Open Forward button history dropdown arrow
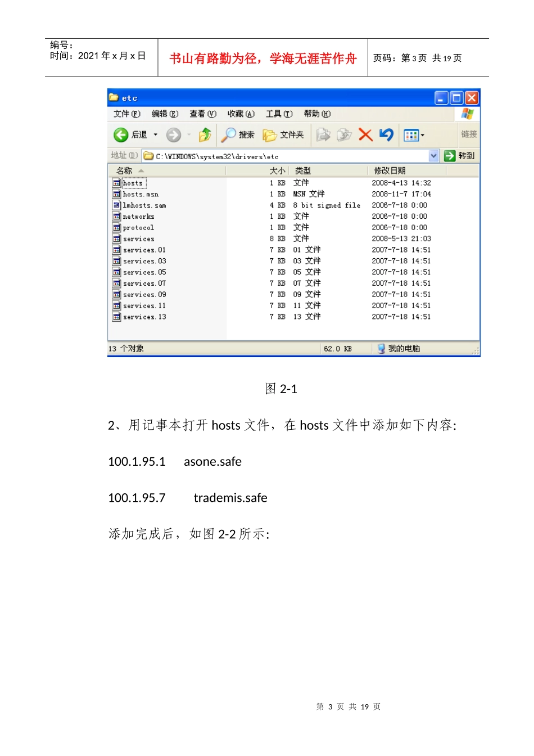 coord(189,135)
